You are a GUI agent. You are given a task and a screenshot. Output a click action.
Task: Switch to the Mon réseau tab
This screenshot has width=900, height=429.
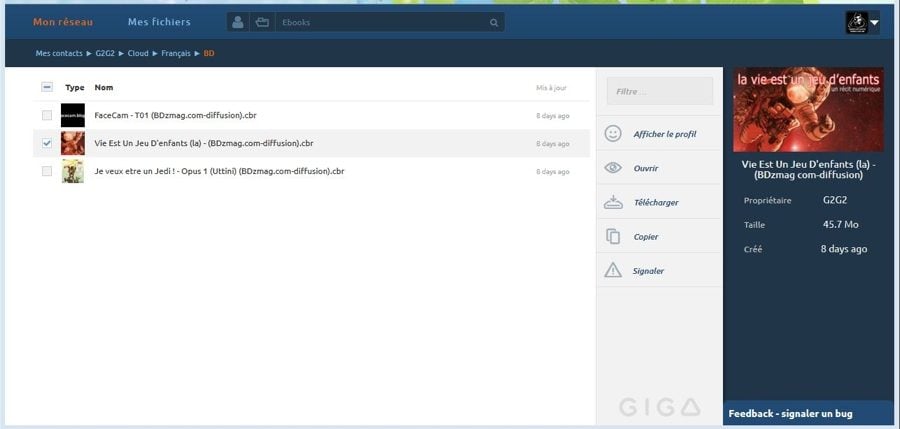(x=63, y=22)
